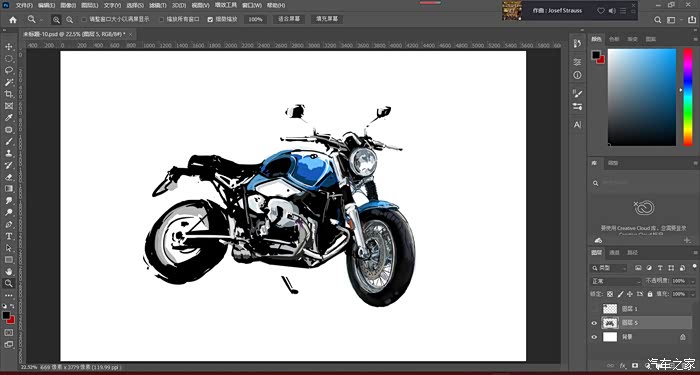The height and width of the screenshot is (375, 700).
Task: Enable resize windows to fit checkbox
Action: pyautogui.click(x=84, y=20)
